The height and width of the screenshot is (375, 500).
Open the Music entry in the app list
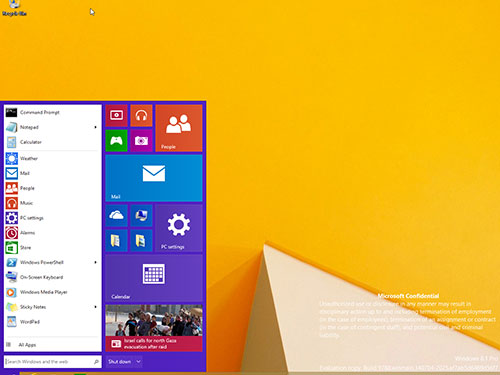[53, 203]
